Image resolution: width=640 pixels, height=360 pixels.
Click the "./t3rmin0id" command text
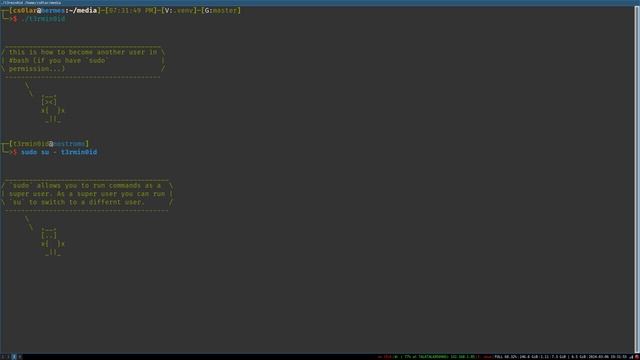pos(43,19)
